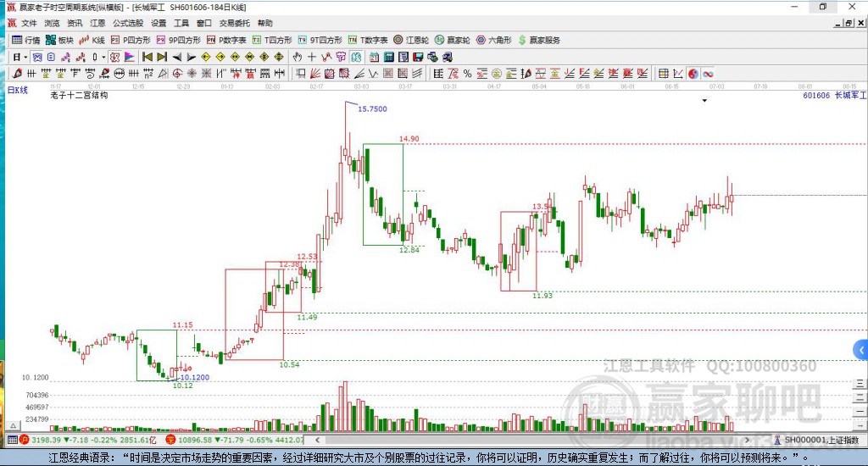Click the first yellow diamond arrow icon
The width and height of the screenshot is (868, 466).
click(x=206, y=57)
